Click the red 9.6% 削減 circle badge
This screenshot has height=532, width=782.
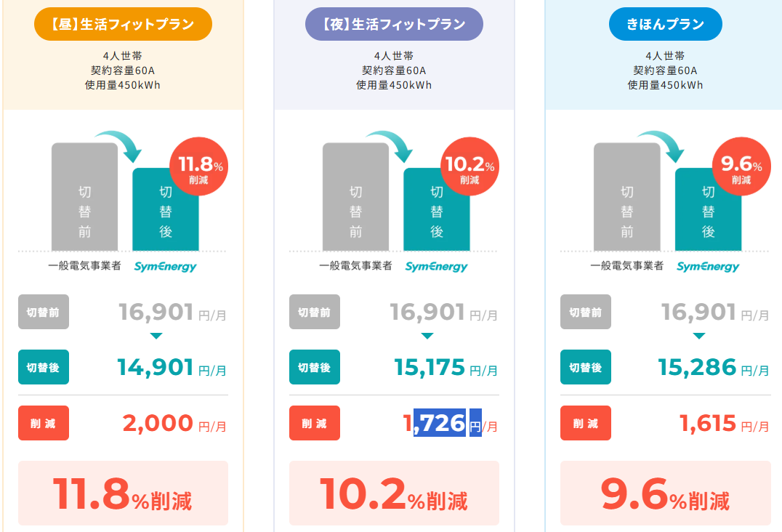(x=741, y=166)
